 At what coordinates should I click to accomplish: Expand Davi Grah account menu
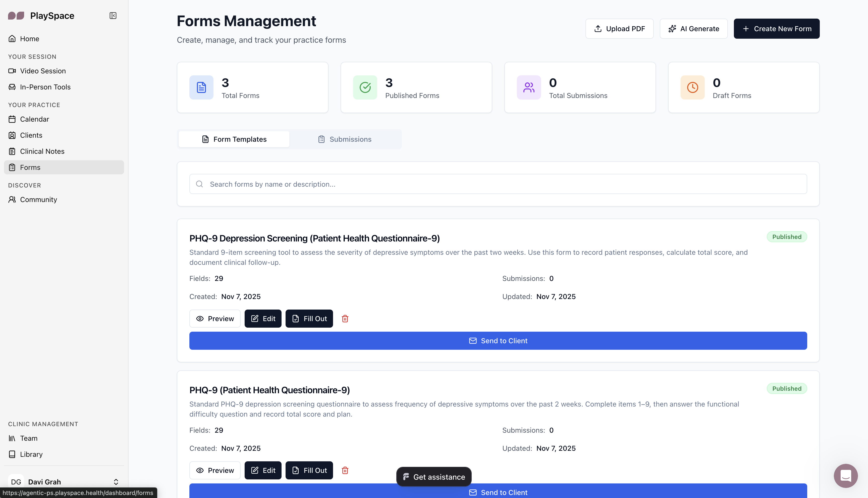(116, 482)
